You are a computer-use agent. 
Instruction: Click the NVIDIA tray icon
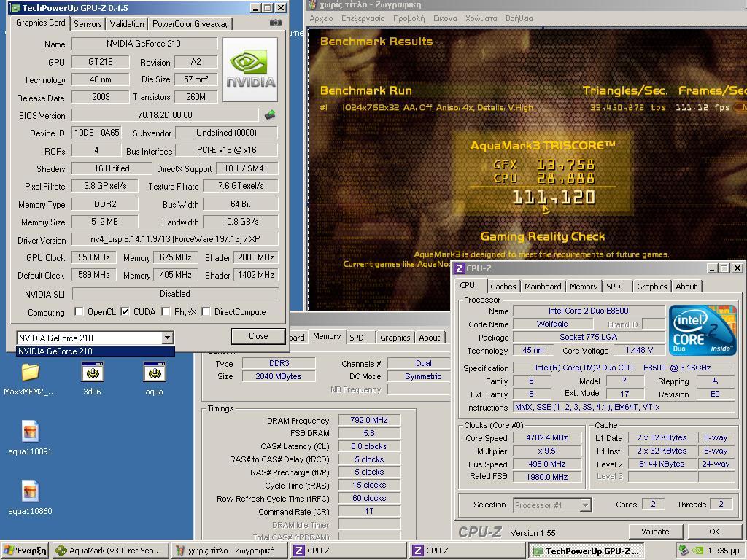click(697, 551)
